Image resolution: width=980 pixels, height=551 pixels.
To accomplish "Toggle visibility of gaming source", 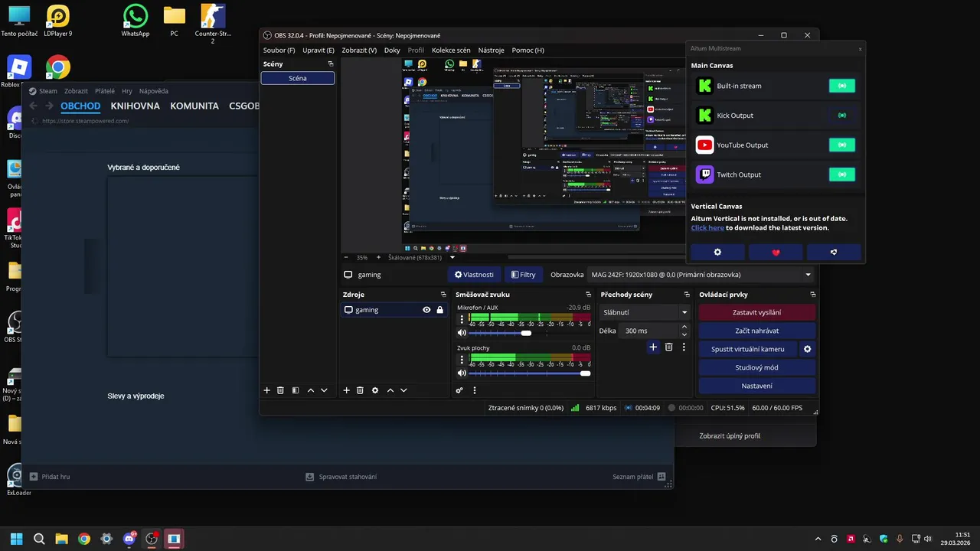I will point(426,310).
